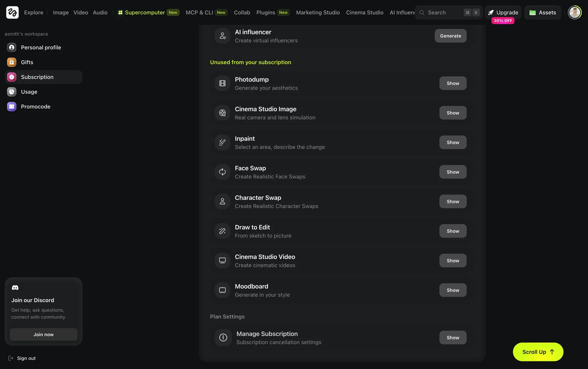Click the Scroll Up button
588x369 pixels.
point(538,352)
